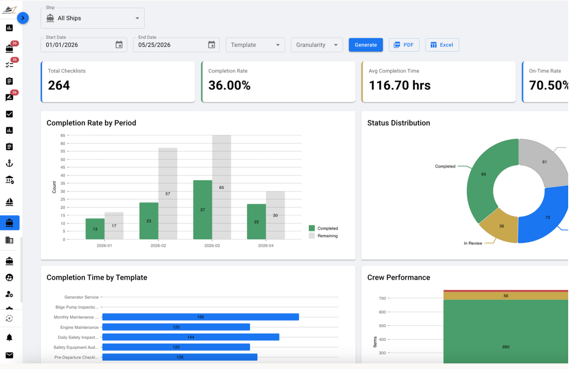This screenshot has height=369, width=588.
Task: Open the checklist icon with 36 badge
Action: (x=9, y=65)
